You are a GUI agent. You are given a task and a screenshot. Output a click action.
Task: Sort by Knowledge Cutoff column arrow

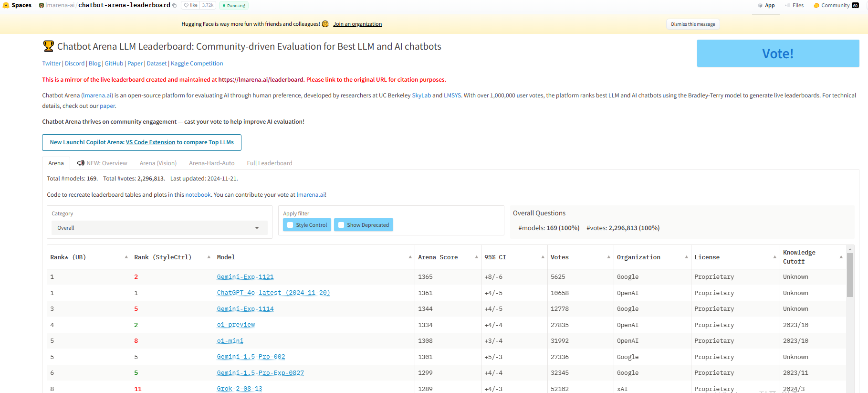(x=841, y=257)
